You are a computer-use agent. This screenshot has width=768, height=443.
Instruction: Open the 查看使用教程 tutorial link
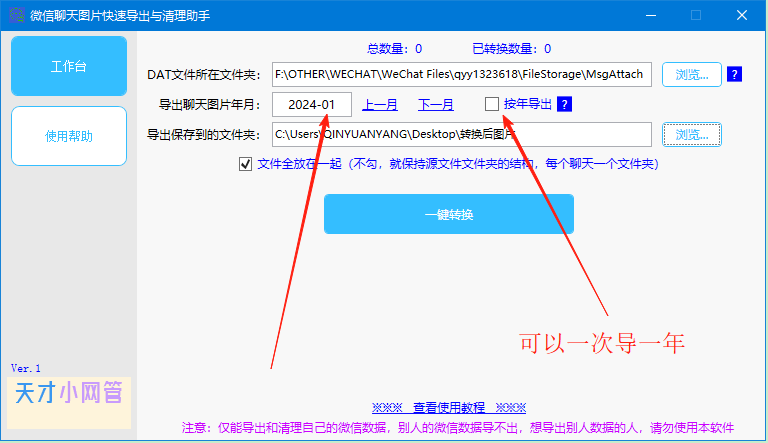coord(449,407)
